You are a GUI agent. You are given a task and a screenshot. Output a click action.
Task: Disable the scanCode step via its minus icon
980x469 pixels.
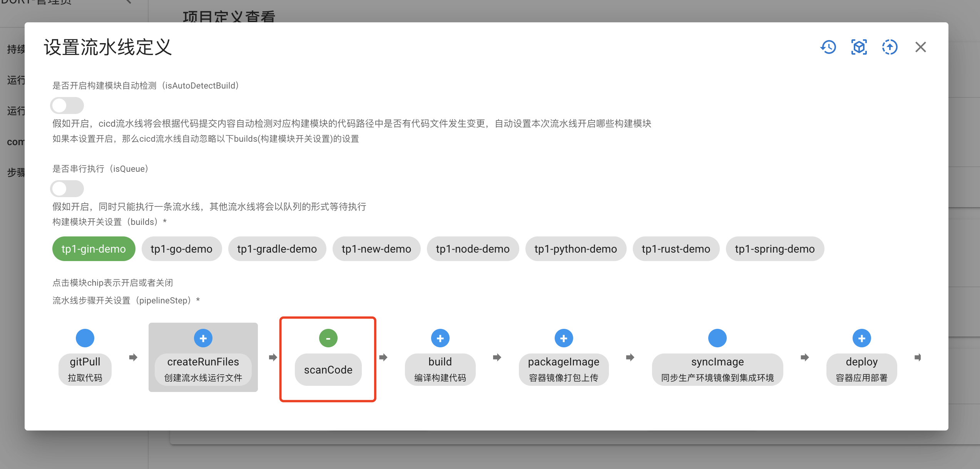(x=328, y=338)
